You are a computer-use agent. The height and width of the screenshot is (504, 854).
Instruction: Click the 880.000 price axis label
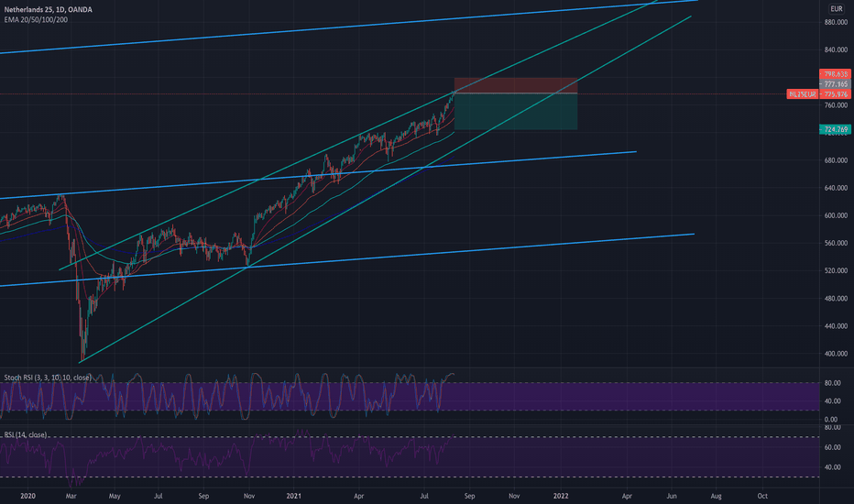pos(836,22)
